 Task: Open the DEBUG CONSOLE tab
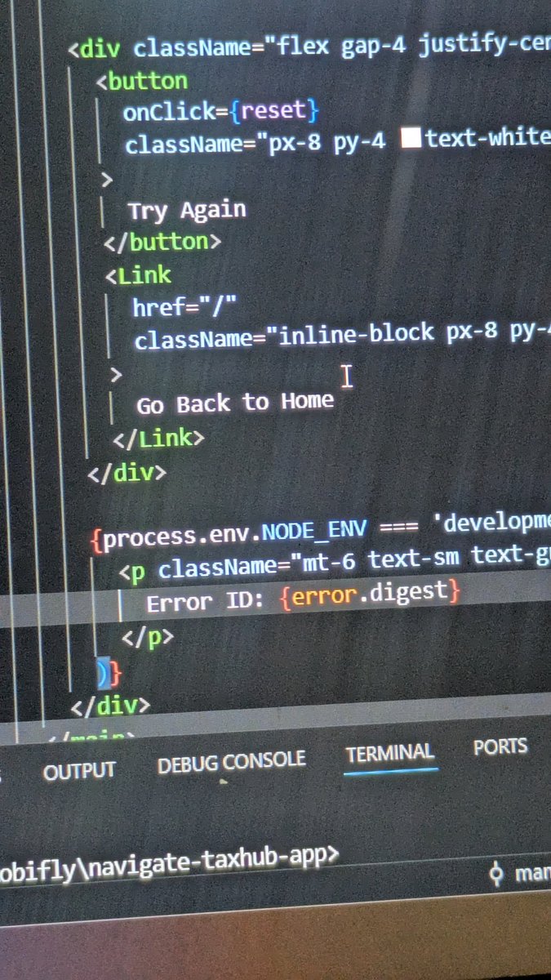tap(232, 763)
